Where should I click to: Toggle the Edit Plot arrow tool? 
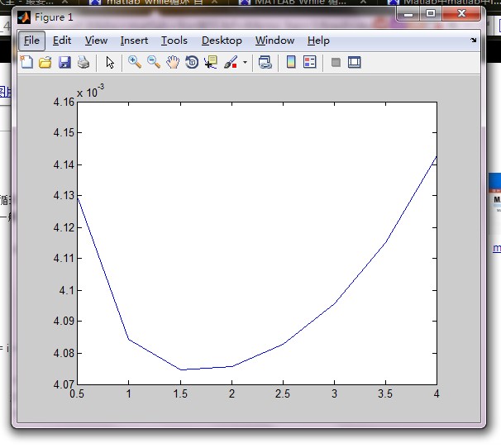[x=110, y=62]
